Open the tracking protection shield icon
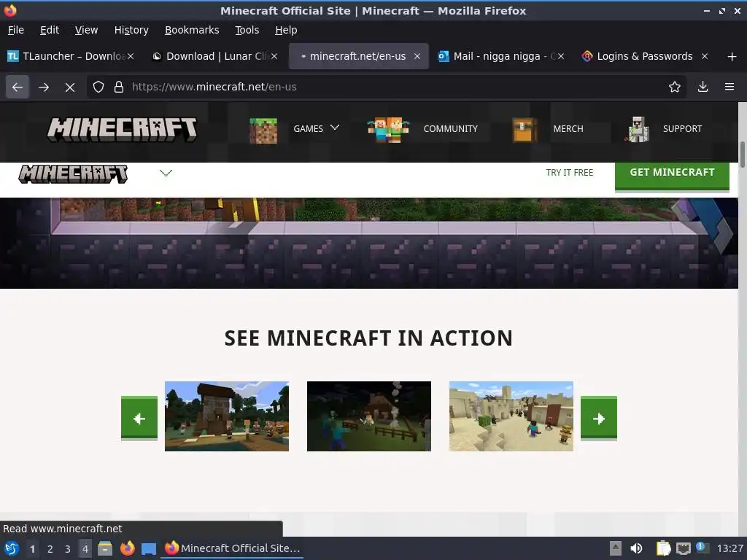Screen dimensions: 747x560 98,87
